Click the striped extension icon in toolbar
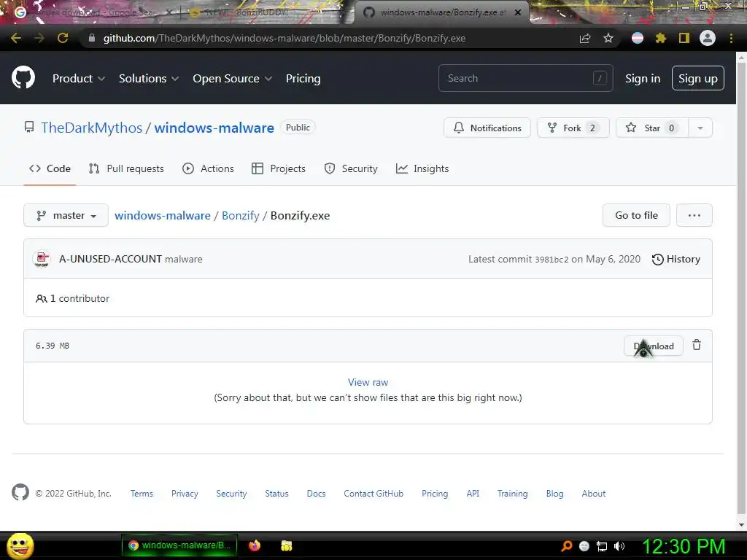747x560 pixels. [638, 38]
